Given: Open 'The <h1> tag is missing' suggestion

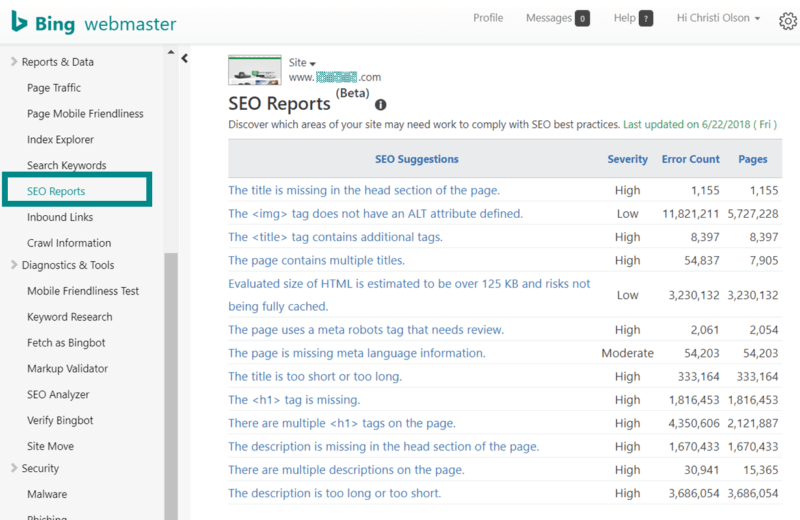Looking at the screenshot, I should [x=294, y=400].
